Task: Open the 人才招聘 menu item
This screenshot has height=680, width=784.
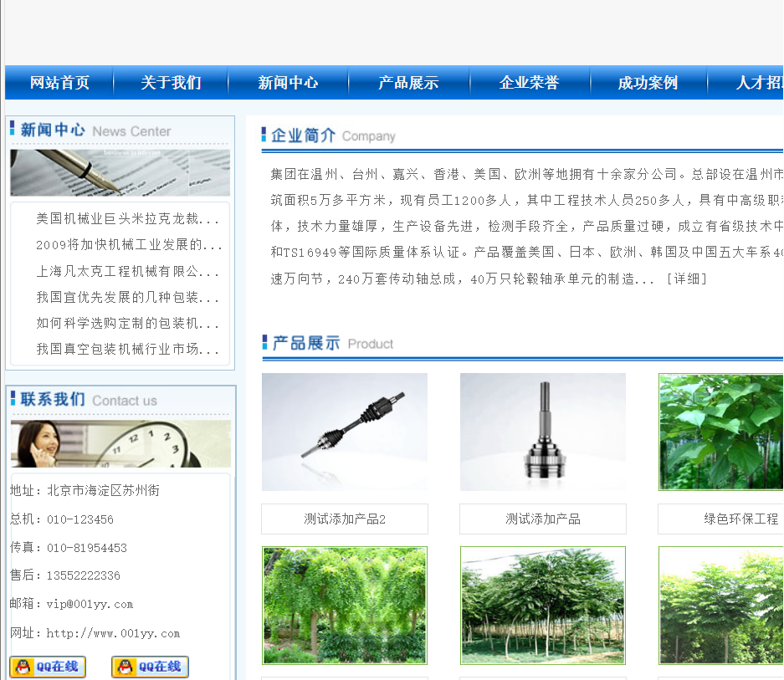Action: click(x=760, y=83)
